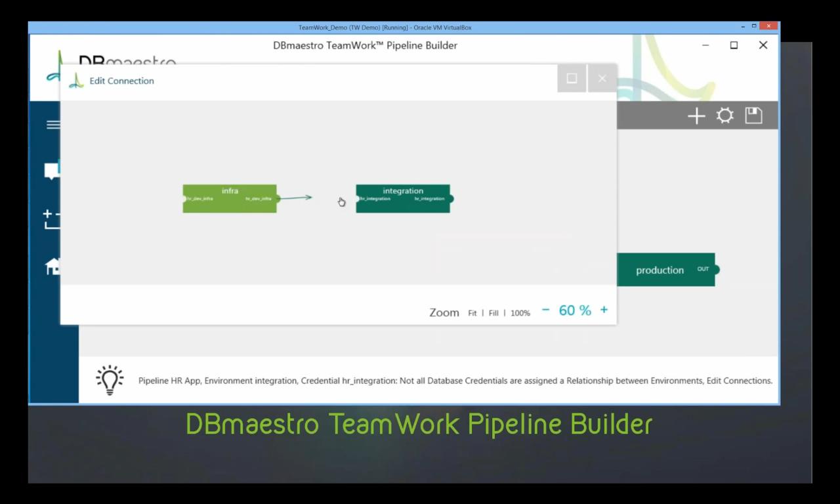Image resolution: width=840 pixels, height=504 pixels.
Task: Open the add pipeline tool in the sidebar
Action: (x=52, y=217)
